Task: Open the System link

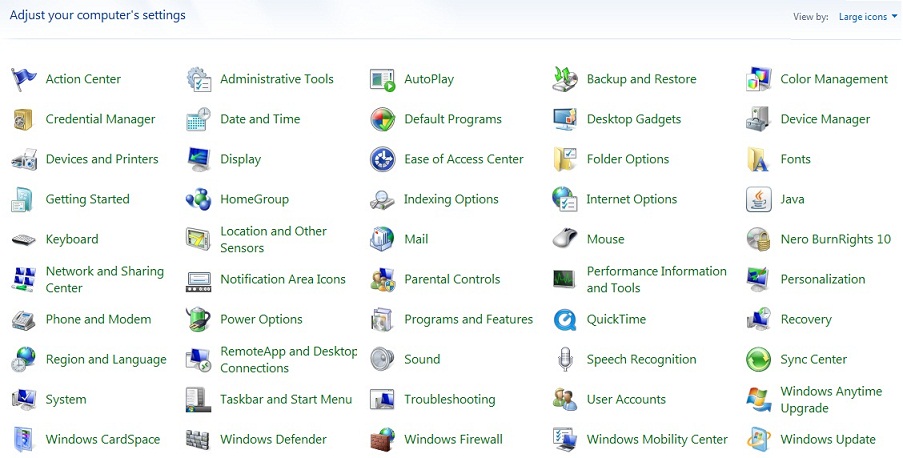Action: click(66, 399)
